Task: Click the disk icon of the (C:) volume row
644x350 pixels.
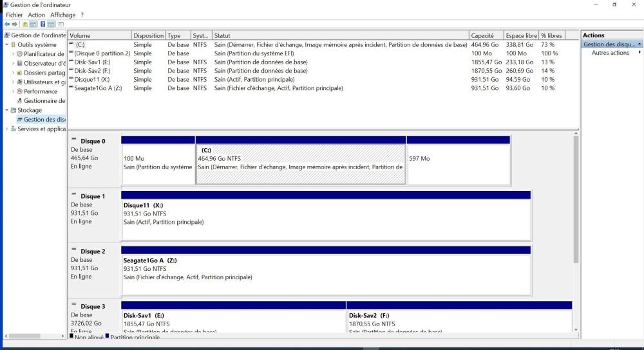Action: pyautogui.click(x=71, y=44)
